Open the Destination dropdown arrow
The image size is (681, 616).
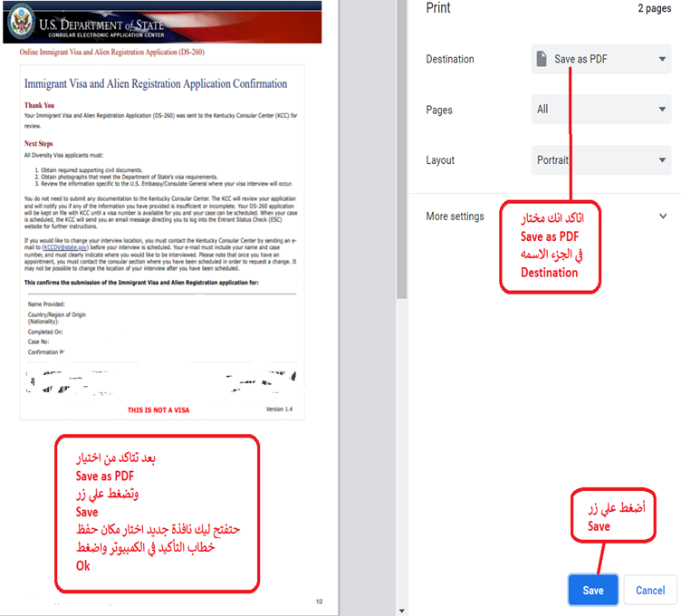663,60
